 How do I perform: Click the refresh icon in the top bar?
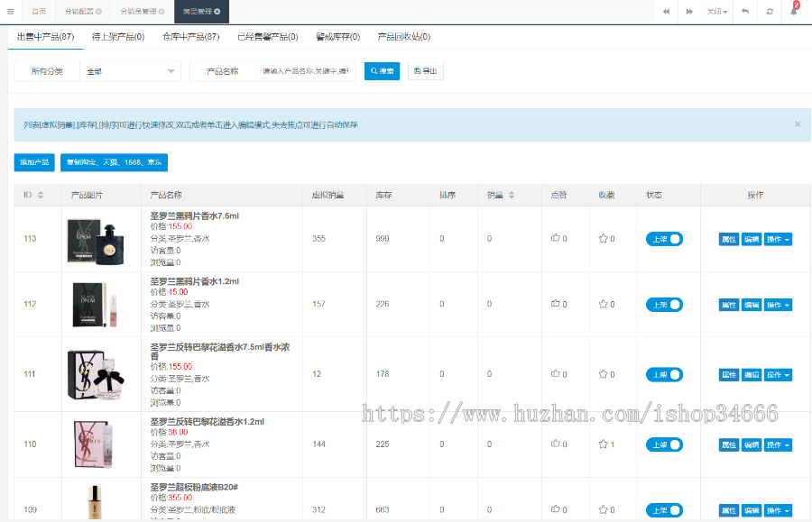pos(770,9)
